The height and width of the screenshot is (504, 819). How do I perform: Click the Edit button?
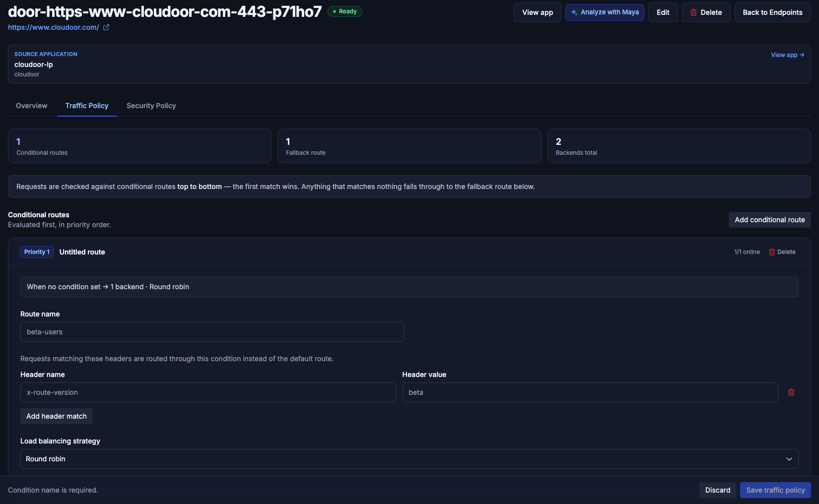(663, 12)
